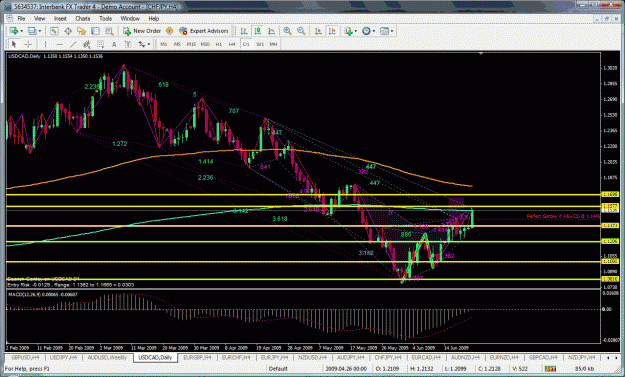Switch to the EURCHF,H4 chart tab
The height and width of the screenshot is (377, 625).
point(236,357)
